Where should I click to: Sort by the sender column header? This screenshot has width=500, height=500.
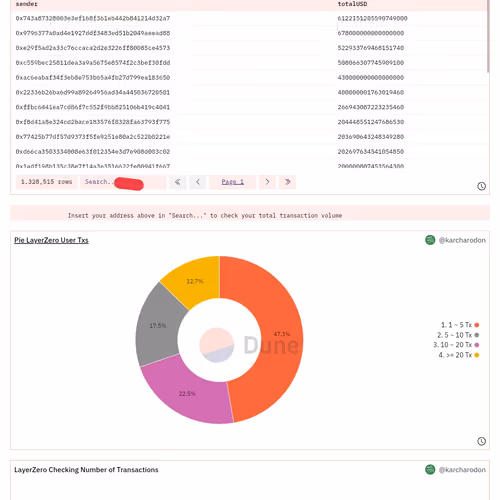[27, 4]
